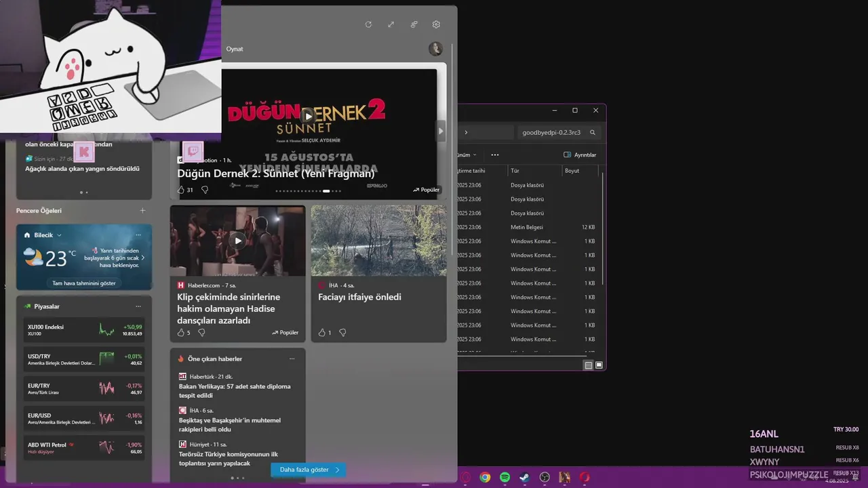Open Spotify from taskbar
This screenshot has width=868, height=488.
[505, 477]
